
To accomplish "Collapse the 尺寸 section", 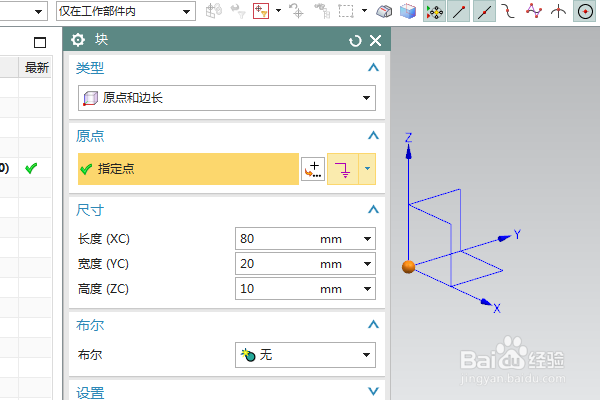I will coord(373,209).
